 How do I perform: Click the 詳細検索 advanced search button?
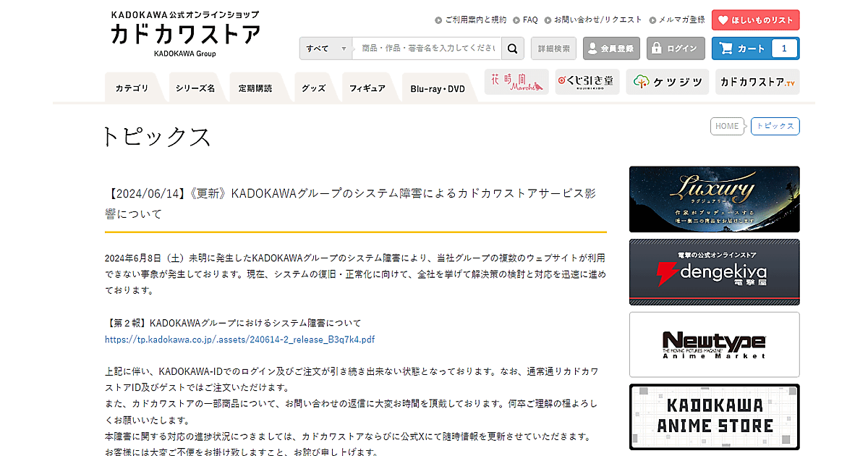click(x=553, y=48)
